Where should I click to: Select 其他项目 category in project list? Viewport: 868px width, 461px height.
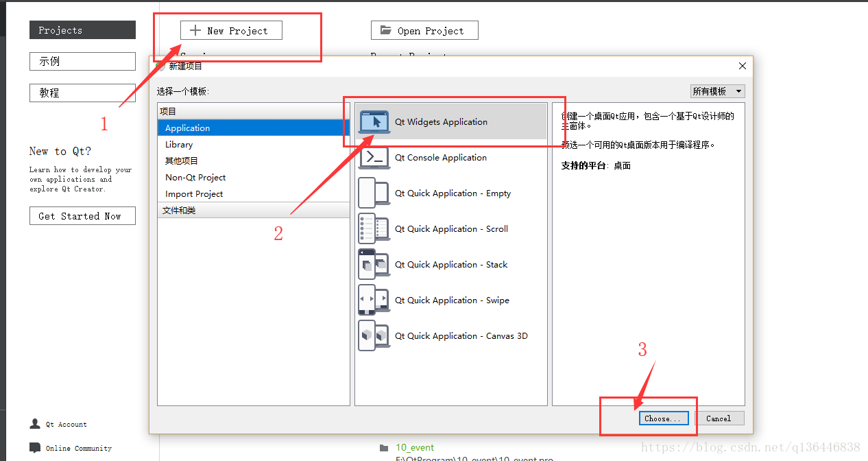(254, 161)
